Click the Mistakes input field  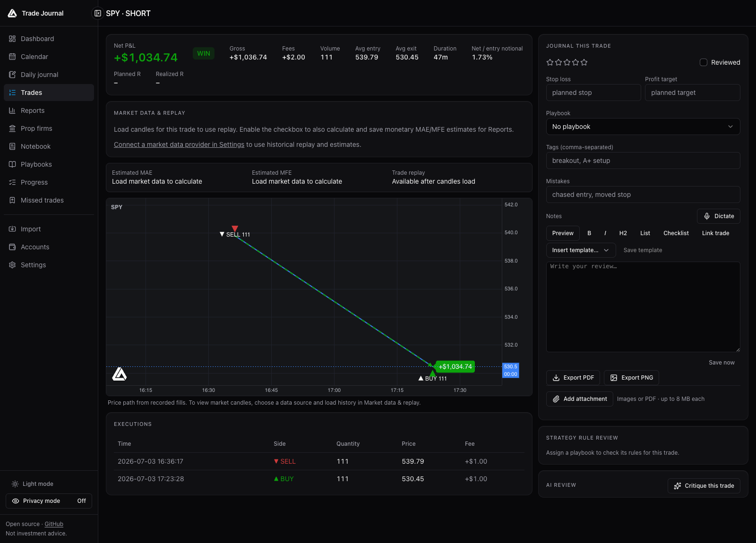[643, 195]
